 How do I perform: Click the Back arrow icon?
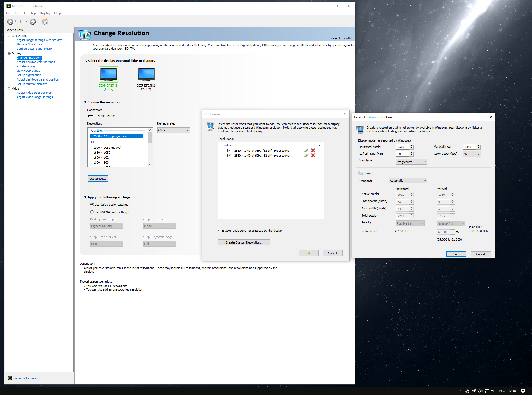coord(10,22)
